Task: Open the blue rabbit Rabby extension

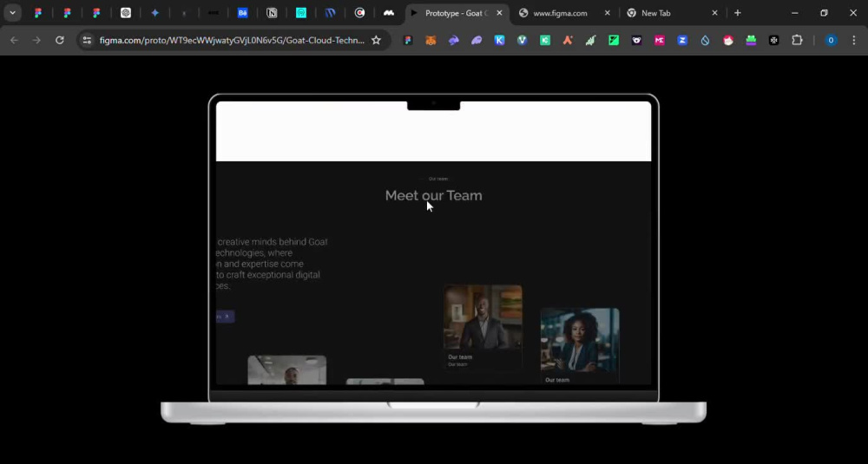Action: (x=454, y=40)
